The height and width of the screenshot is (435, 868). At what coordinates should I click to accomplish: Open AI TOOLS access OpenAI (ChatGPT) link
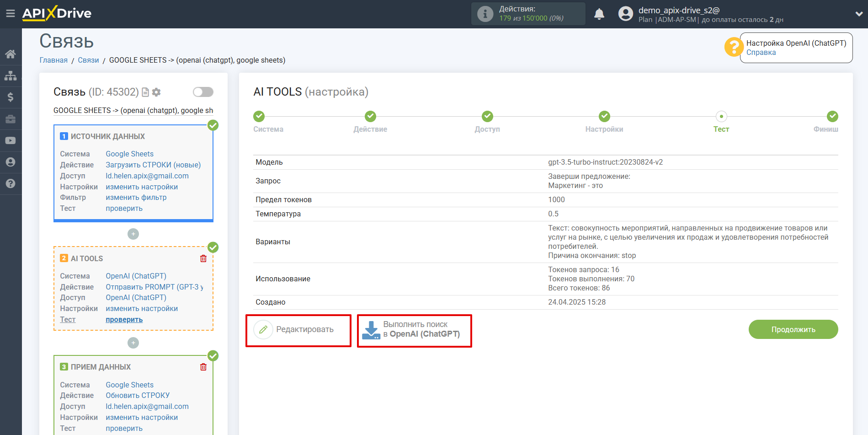tap(136, 298)
